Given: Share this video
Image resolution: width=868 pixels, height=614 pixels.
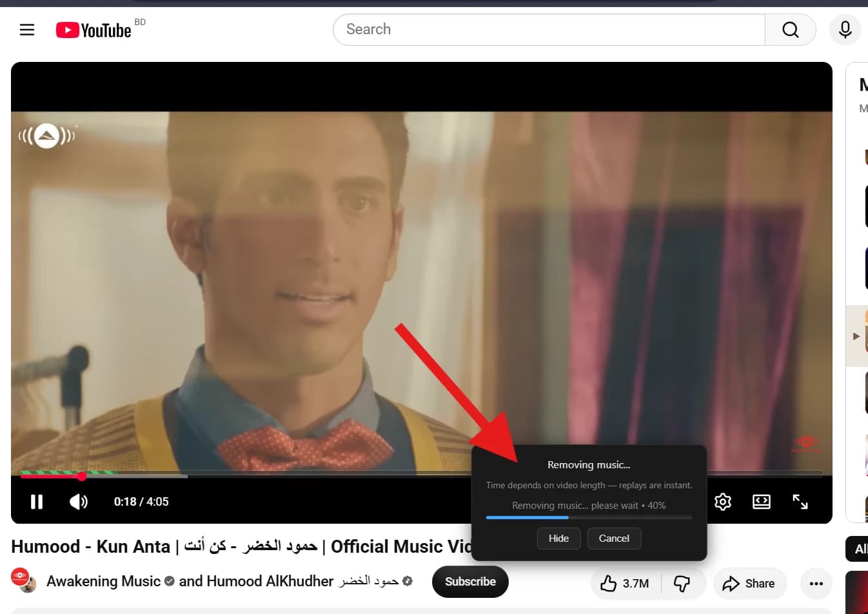Looking at the screenshot, I should point(749,584).
